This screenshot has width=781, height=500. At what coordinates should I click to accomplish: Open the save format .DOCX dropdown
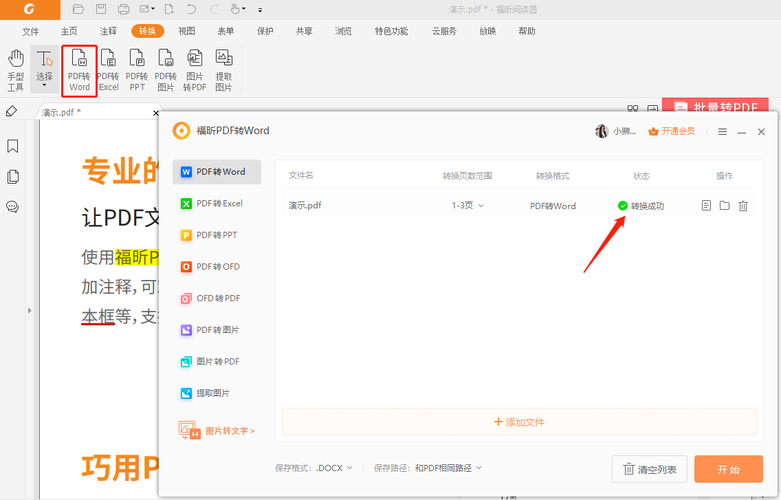pos(334,468)
